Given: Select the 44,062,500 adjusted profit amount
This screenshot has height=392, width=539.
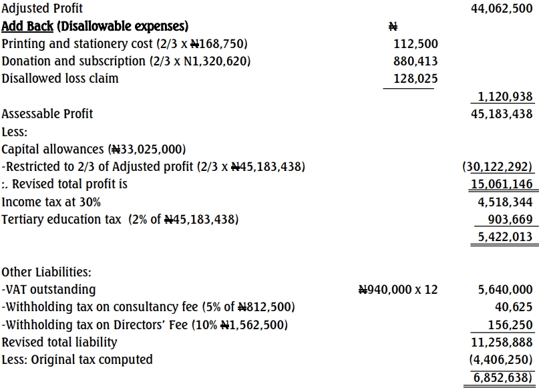Looking at the screenshot, I should (x=502, y=9).
